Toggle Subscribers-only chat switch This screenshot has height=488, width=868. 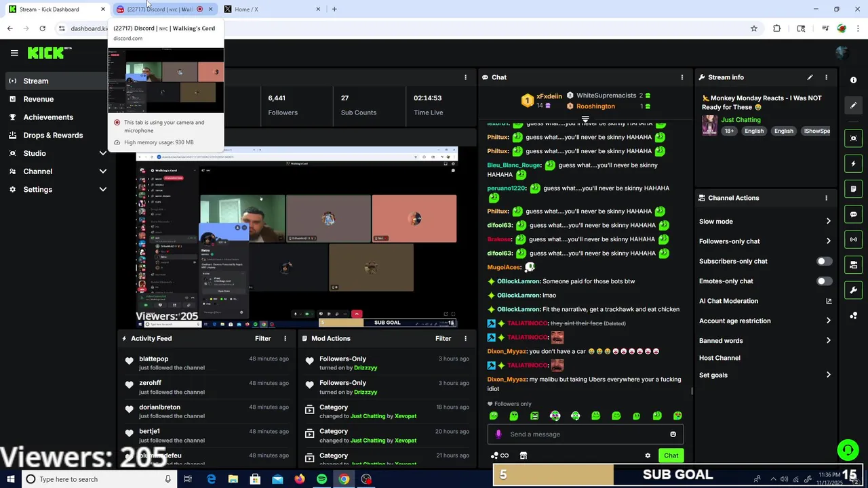click(824, 261)
